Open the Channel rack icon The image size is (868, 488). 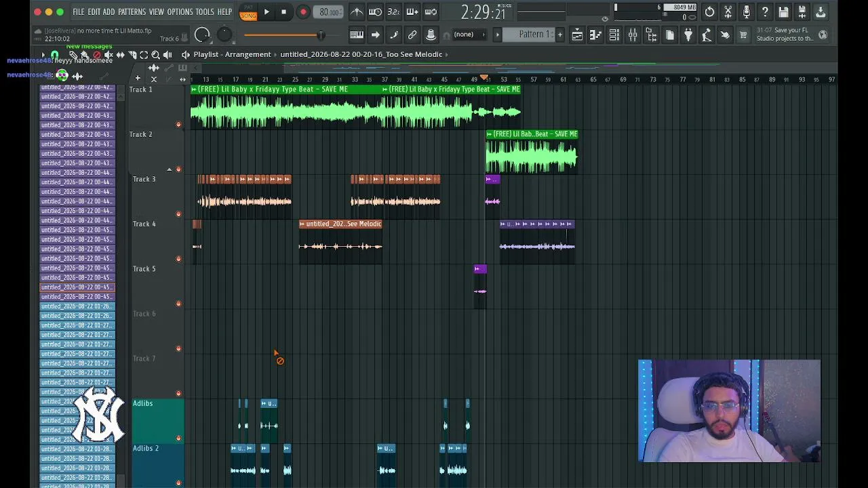tap(614, 35)
